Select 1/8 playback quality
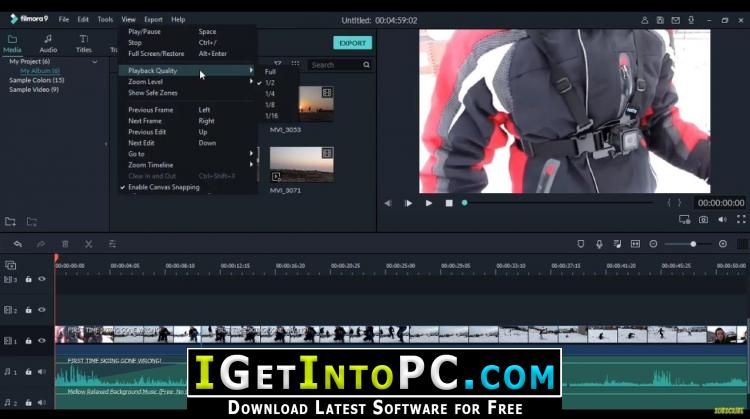The height and width of the screenshot is (419, 750). (270, 105)
